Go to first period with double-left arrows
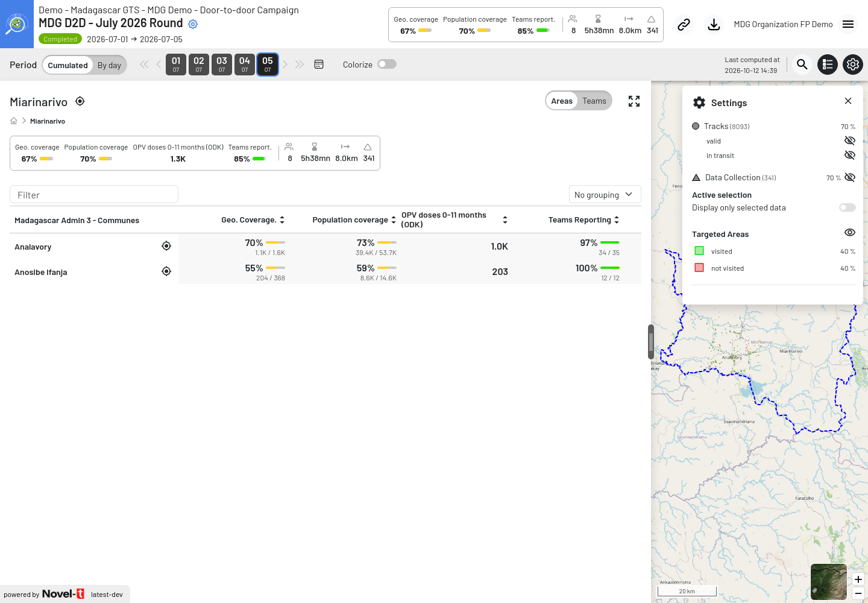Image resolution: width=868 pixels, height=603 pixels. (144, 65)
